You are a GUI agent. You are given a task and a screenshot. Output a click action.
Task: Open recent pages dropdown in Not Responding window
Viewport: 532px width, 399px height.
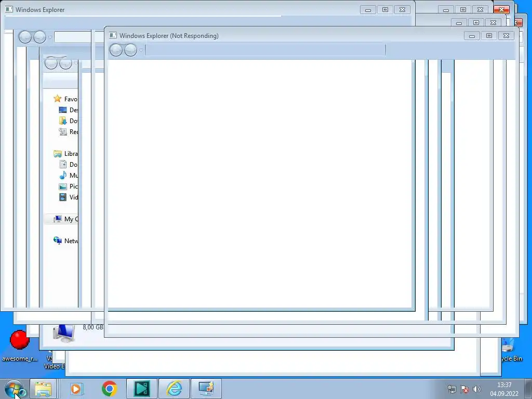pyautogui.click(x=141, y=50)
